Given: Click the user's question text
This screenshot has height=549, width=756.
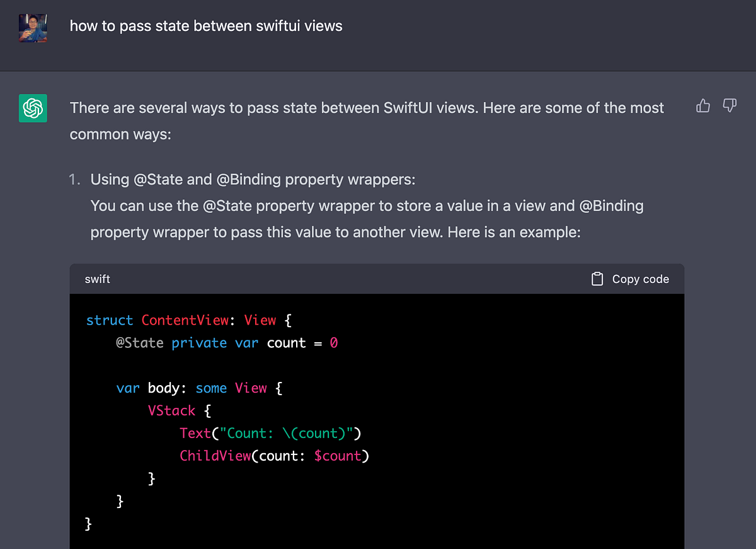Looking at the screenshot, I should [206, 26].
